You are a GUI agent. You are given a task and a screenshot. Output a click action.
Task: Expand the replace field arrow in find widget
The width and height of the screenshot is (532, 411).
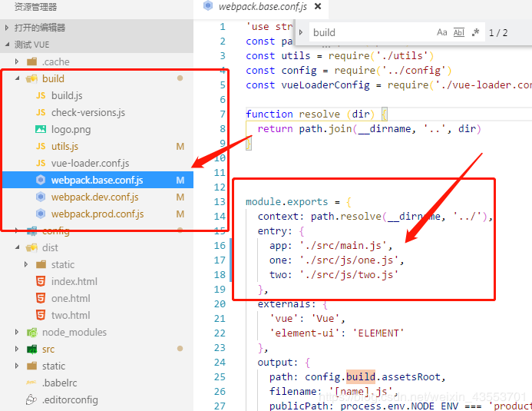click(x=301, y=32)
